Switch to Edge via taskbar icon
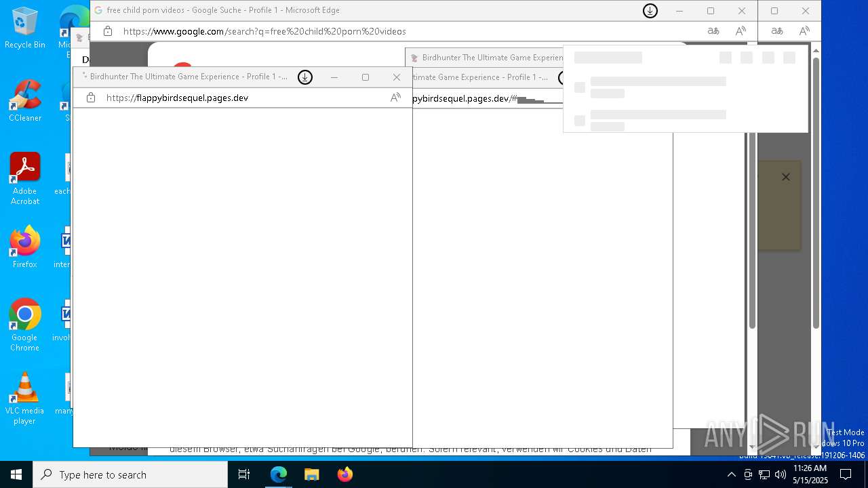 click(x=279, y=474)
